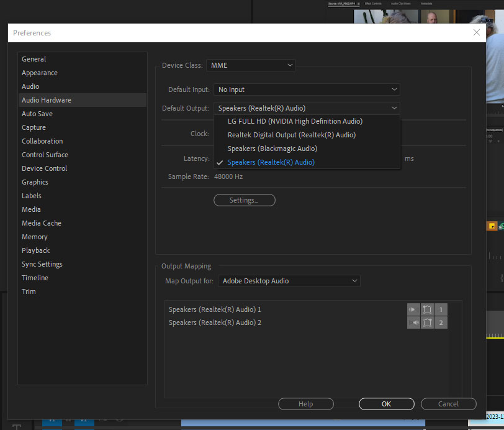Choose LG FULL HD NVIDIA output option
The width and height of the screenshot is (504, 430).
[295, 121]
